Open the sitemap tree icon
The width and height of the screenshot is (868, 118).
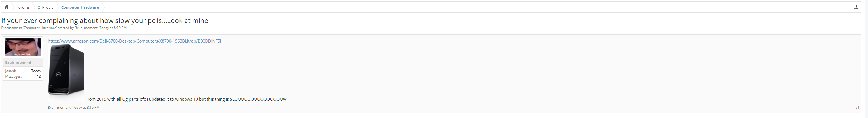[x=856, y=7]
